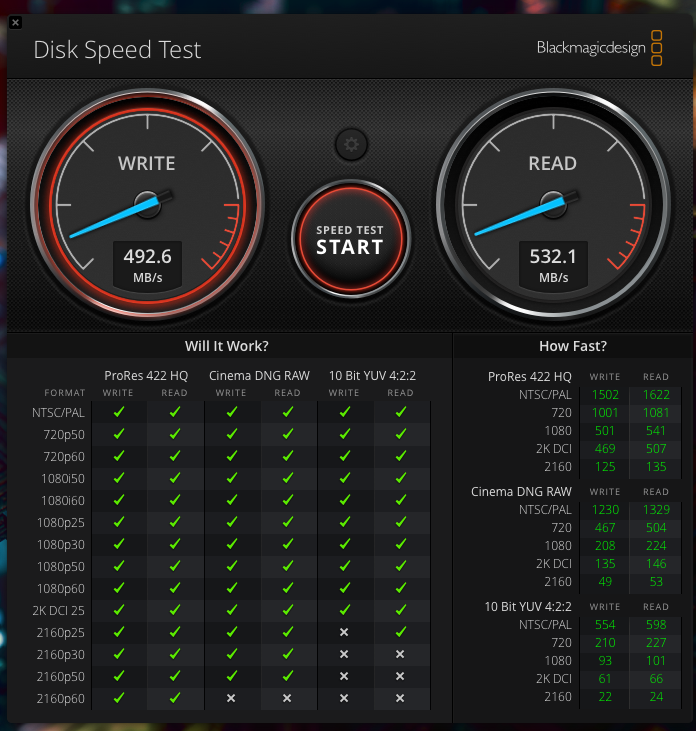
Task: Click the FORMAT column label
Action: coord(65,393)
